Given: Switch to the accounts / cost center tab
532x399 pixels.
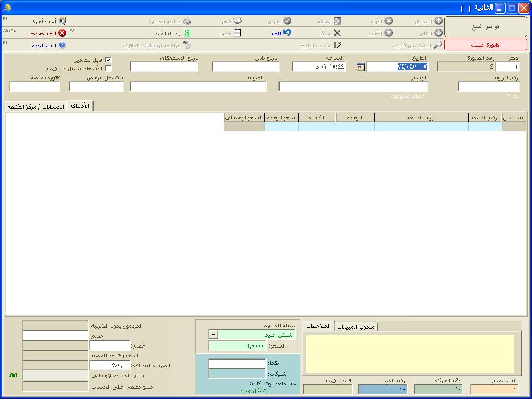Looking at the screenshot, I should point(36,107).
